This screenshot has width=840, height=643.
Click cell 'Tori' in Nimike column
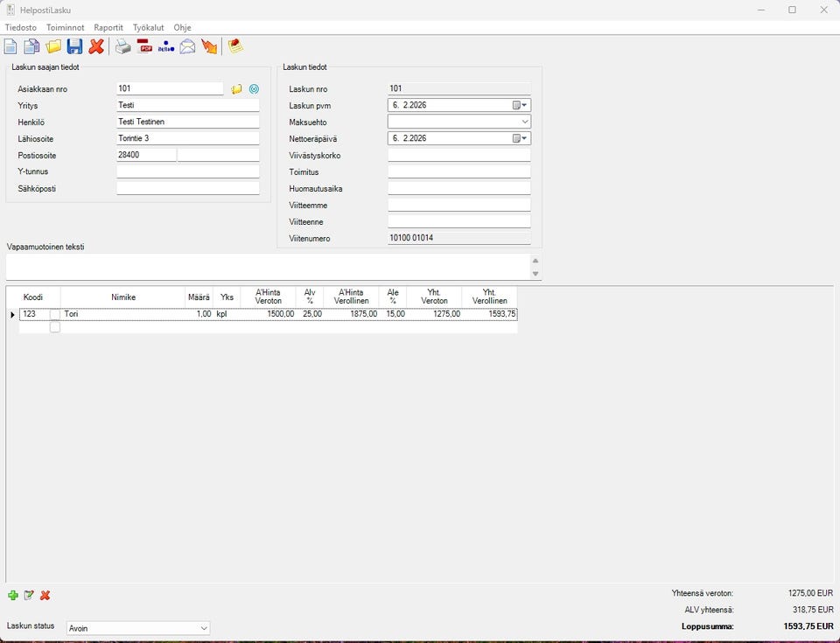coord(123,314)
